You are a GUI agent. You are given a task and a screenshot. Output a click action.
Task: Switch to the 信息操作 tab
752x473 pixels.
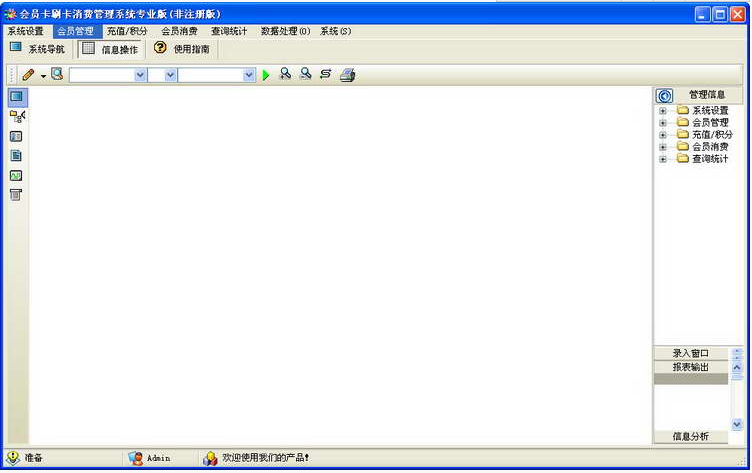(x=111, y=48)
